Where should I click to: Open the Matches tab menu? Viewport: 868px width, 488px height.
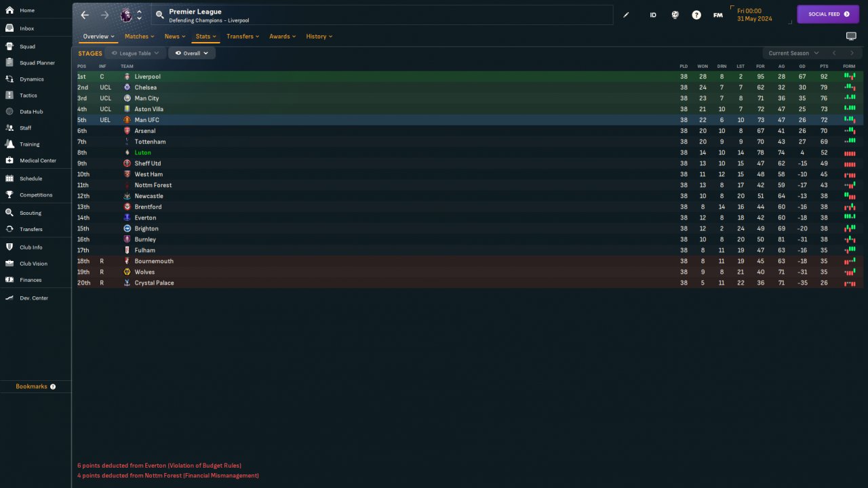(140, 37)
